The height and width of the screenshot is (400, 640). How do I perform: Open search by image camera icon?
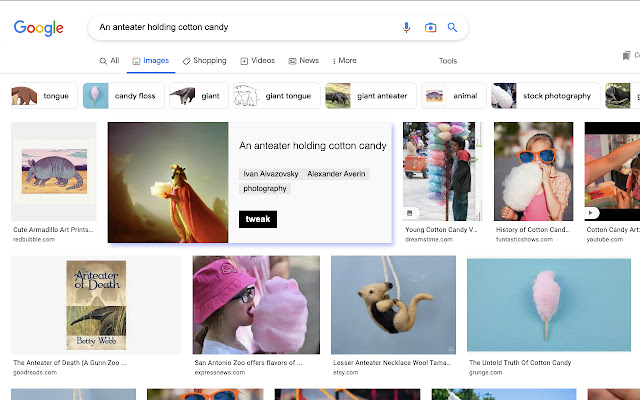pyautogui.click(x=430, y=27)
